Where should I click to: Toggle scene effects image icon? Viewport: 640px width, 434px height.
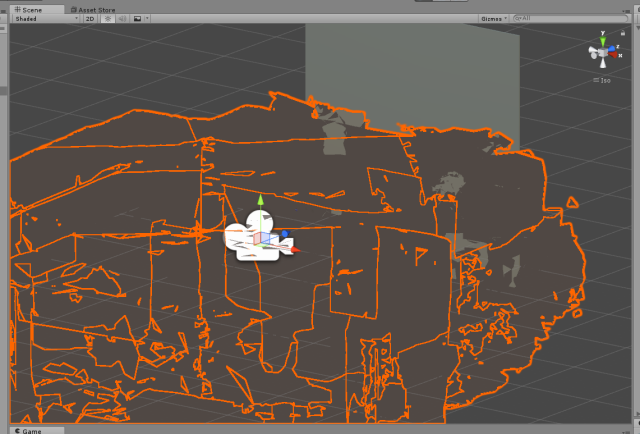pos(138,19)
